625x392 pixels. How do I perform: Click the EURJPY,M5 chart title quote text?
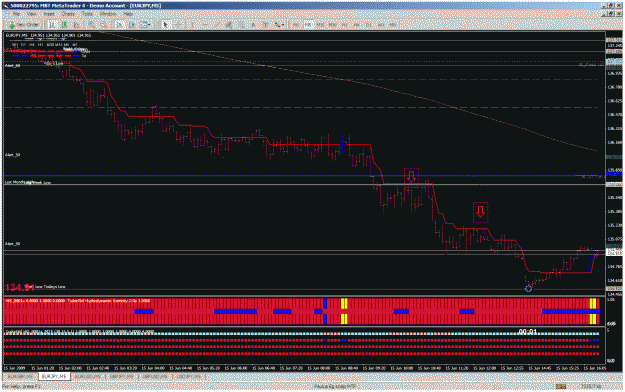pos(48,35)
